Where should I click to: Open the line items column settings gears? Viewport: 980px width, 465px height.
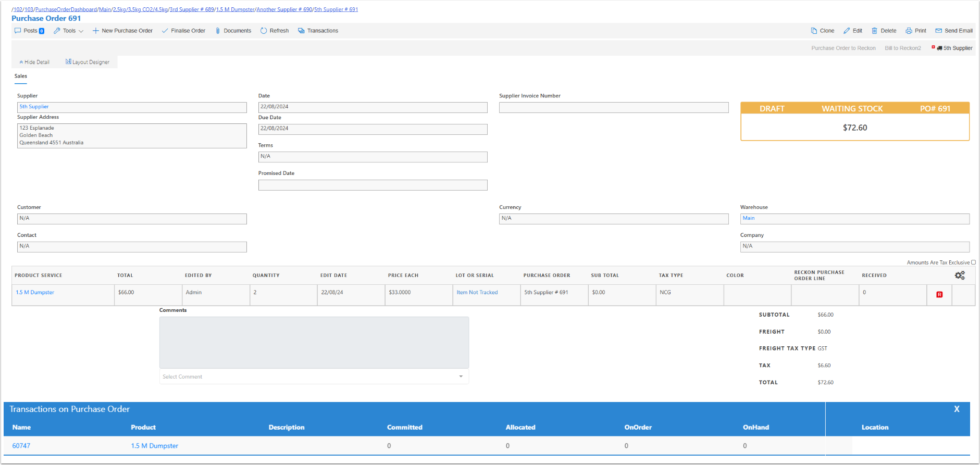(960, 275)
